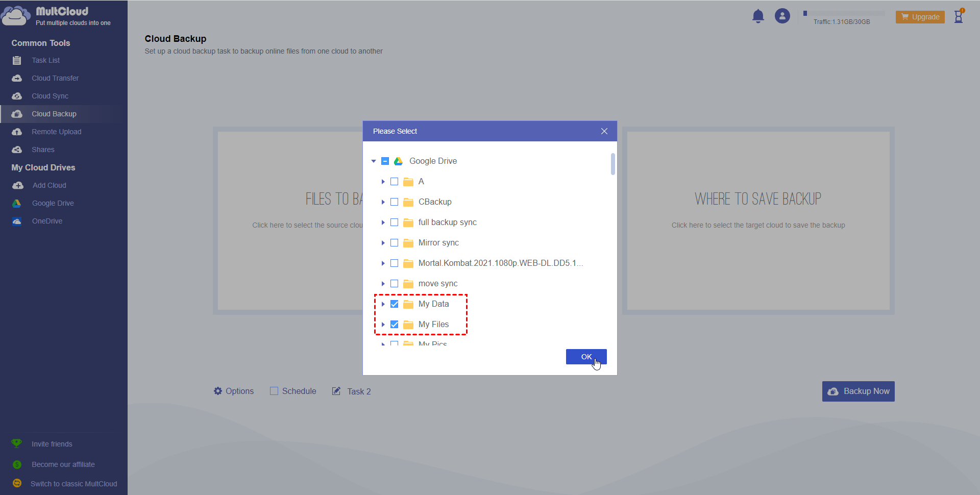Click the Upgrade button

pos(920,17)
